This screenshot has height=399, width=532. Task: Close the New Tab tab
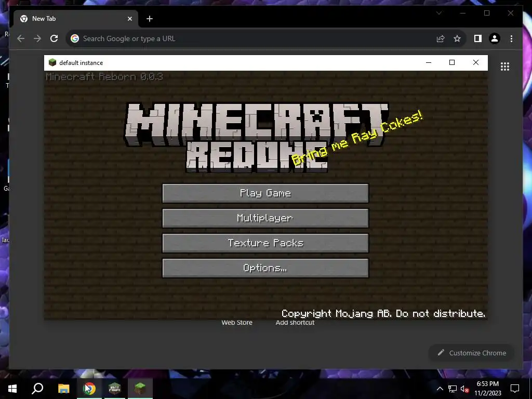(129, 19)
